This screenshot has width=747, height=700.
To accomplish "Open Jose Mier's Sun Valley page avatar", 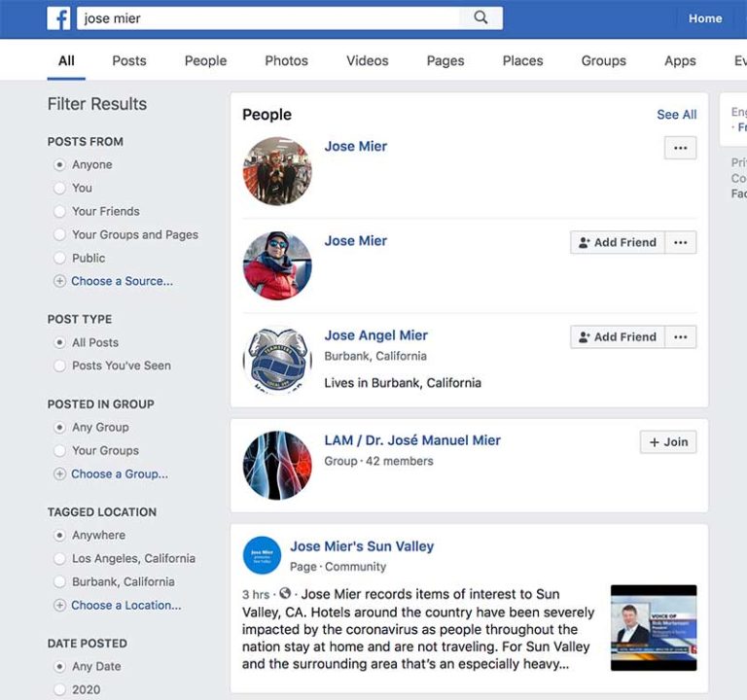I will (262, 555).
